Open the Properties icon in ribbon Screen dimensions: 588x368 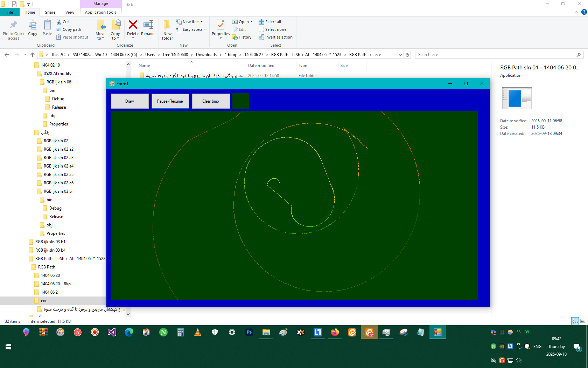point(220,25)
